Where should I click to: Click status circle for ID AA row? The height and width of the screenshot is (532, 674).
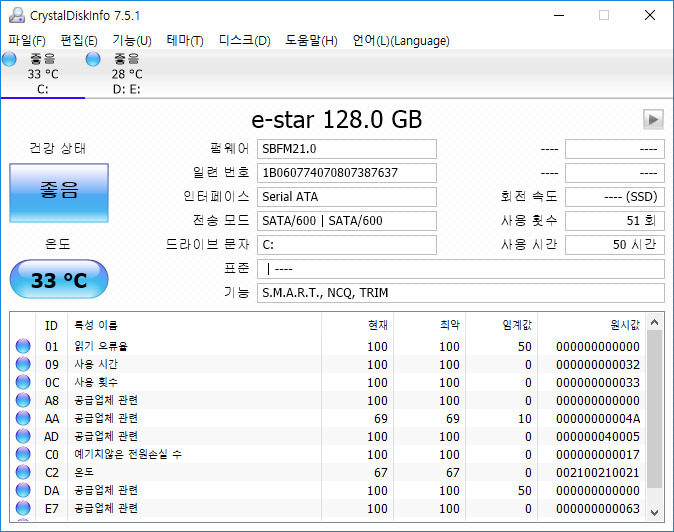coord(23,418)
